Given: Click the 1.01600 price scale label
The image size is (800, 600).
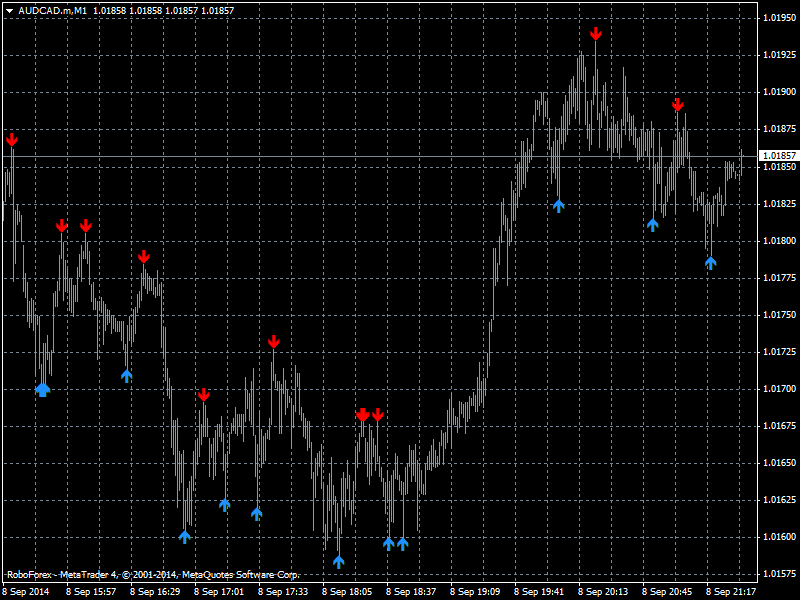Looking at the screenshot, I should [779, 537].
